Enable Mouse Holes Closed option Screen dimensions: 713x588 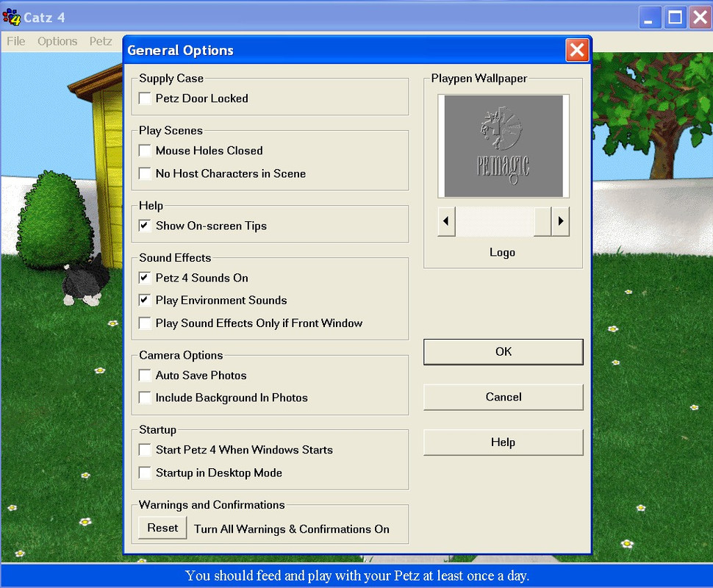tap(145, 151)
